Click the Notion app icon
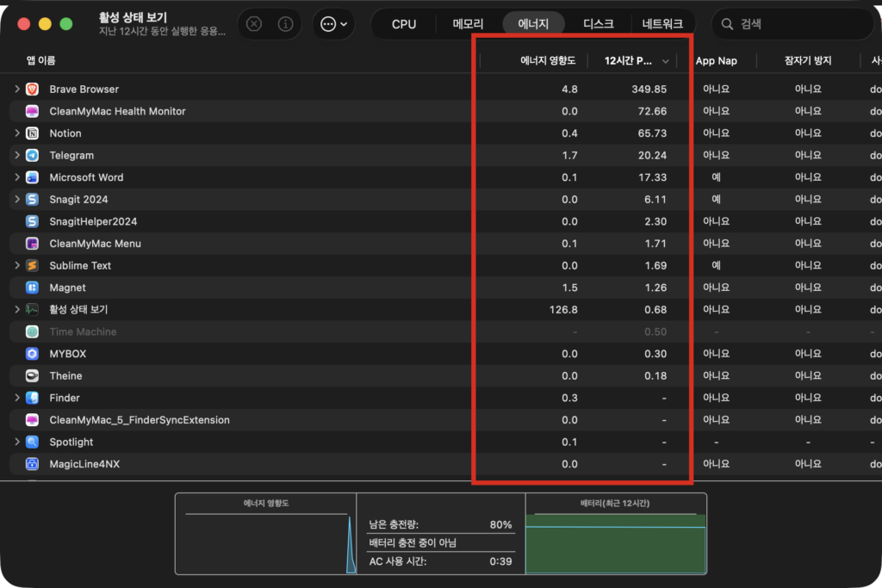Image resolution: width=882 pixels, height=588 pixels. (x=32, y=133)
